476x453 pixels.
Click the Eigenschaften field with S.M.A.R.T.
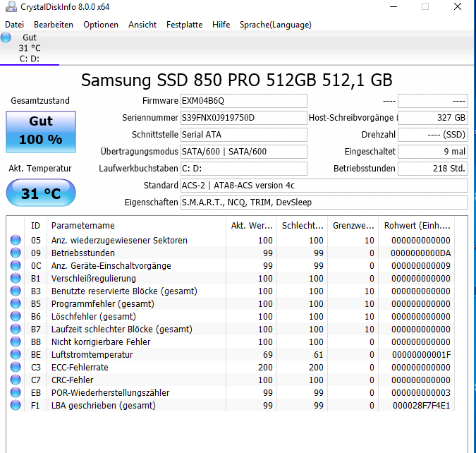tap(324, 203)
